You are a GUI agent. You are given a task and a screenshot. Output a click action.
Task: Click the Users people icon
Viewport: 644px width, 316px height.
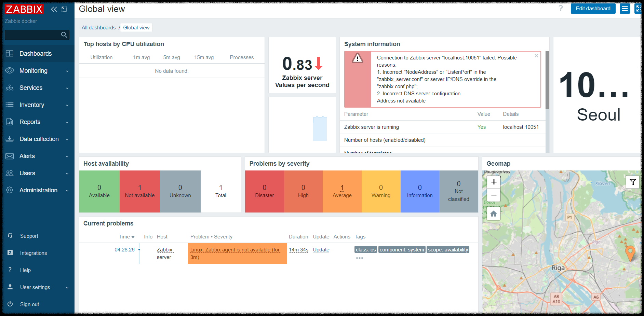10,173
